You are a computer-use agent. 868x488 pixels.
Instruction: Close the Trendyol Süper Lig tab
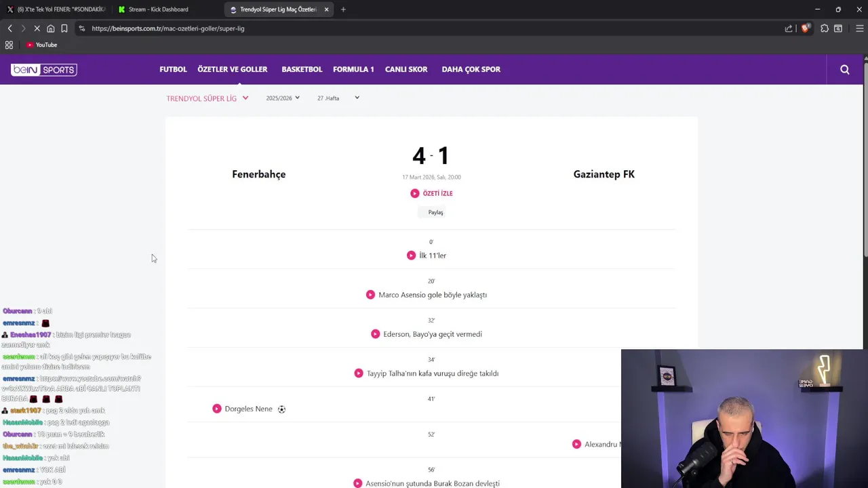(x=327, y=9)
